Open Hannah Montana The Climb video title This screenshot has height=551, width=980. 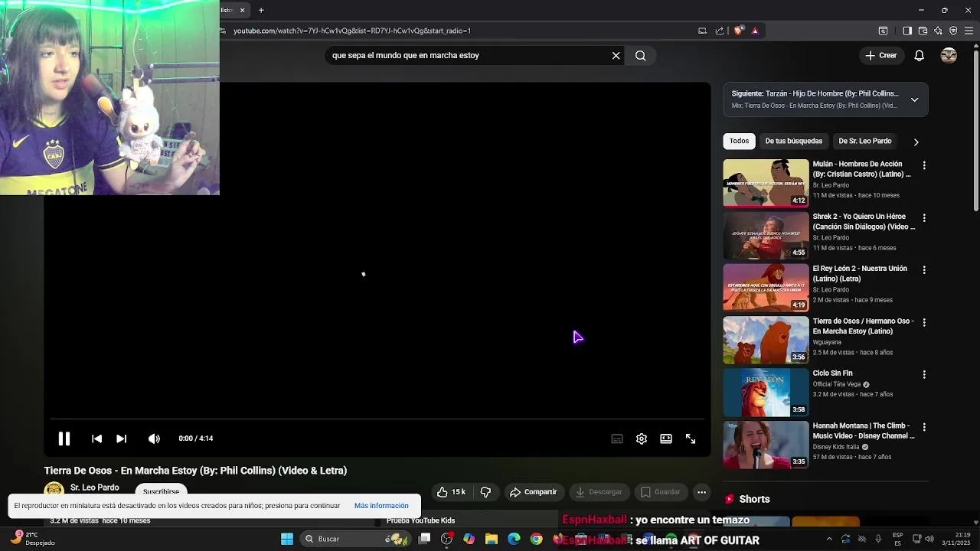tap(864, 431)
